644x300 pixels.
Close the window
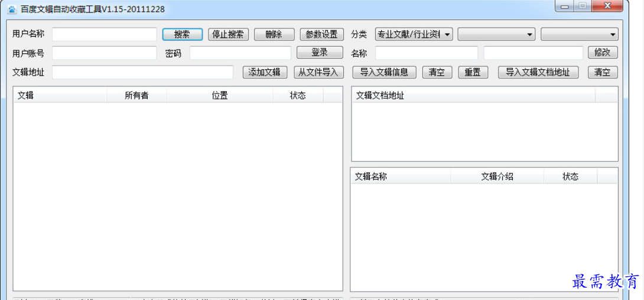607,6
